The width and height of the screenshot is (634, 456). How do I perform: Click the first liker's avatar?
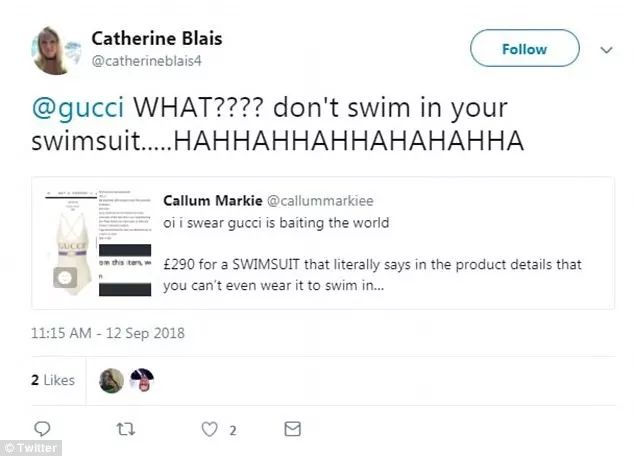(x=111, y=380)
